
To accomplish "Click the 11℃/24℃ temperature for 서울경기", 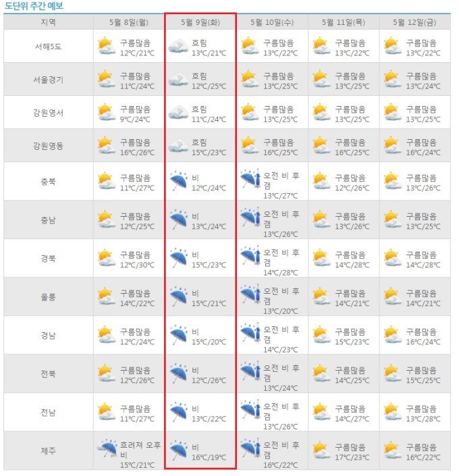I will 137,86.
